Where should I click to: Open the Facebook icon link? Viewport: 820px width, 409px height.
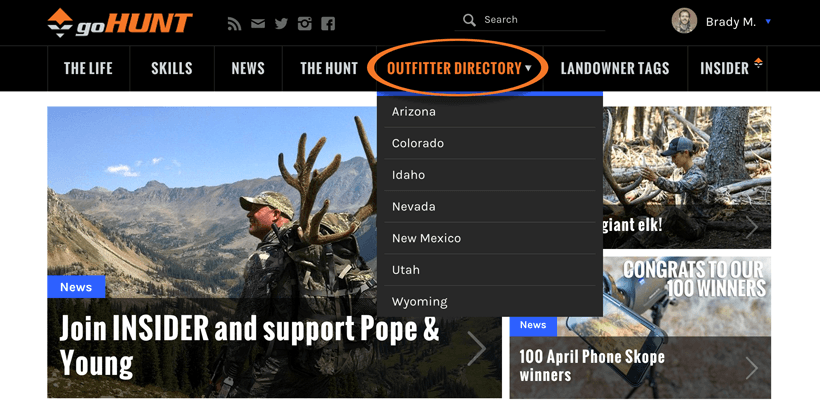coord(328,24)
